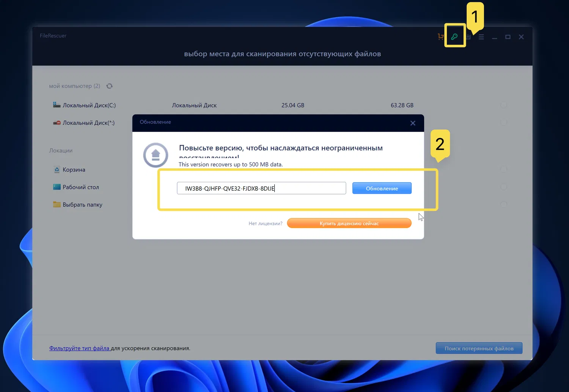Maximize the FileRescuer window
569x392 pixels.
tap(508, 37)
